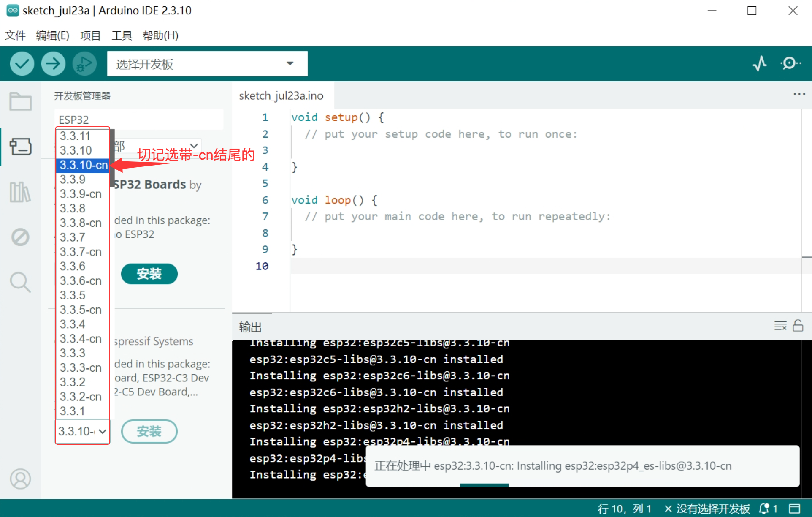Open the Serial Monitor
Screen dimensions: 812x517
coord(790,64)
